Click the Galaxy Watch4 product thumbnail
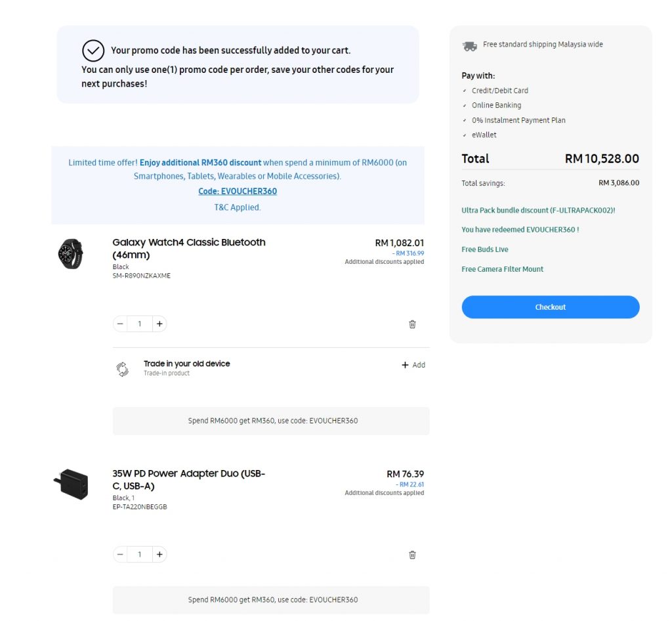672x621 pixels. click(71, 254)
